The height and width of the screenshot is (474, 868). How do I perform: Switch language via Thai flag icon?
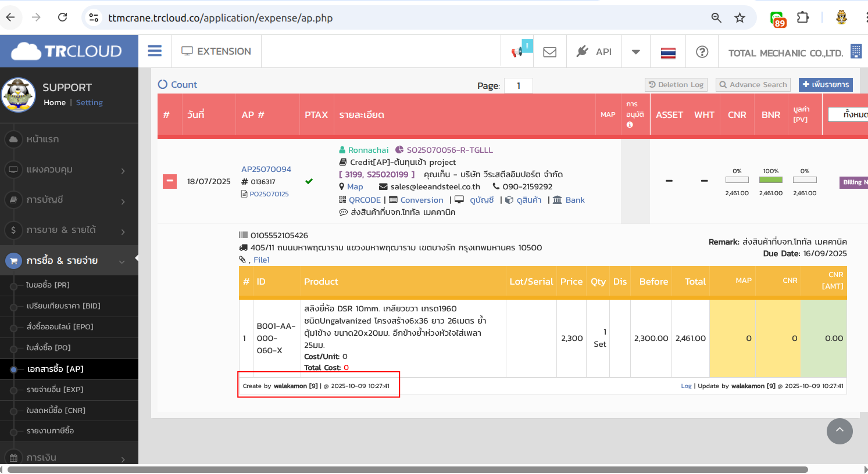pyautogui.click(x=668, y=53)
